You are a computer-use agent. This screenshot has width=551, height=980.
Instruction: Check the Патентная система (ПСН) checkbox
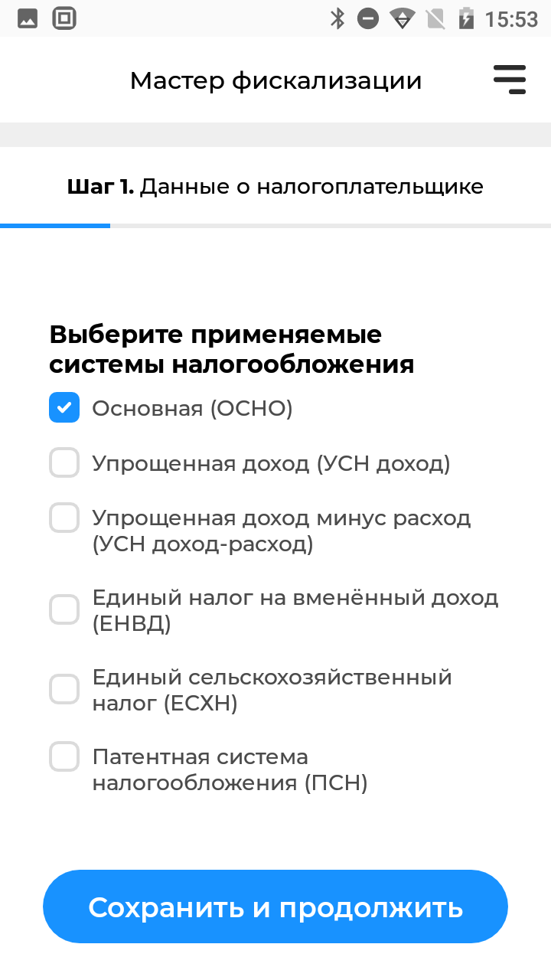(64, 756)
